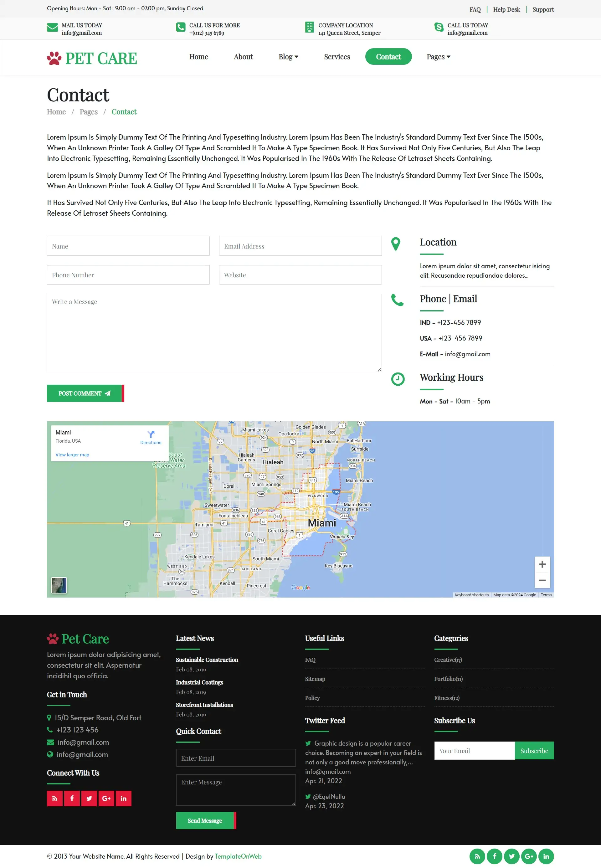
Task: Click the LinkedIn icon in bottom-right corner
Action: tap(546, 856)
